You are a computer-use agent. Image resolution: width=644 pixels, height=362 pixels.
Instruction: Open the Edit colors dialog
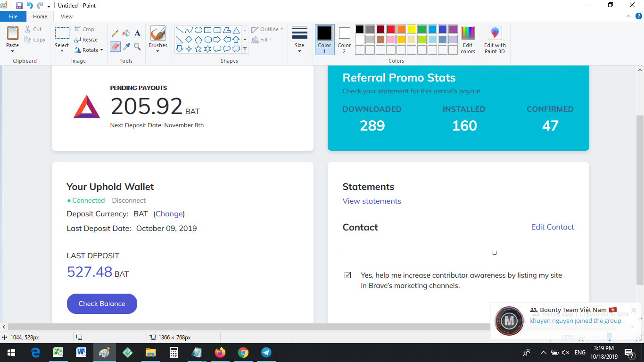[x=468, y=40]
